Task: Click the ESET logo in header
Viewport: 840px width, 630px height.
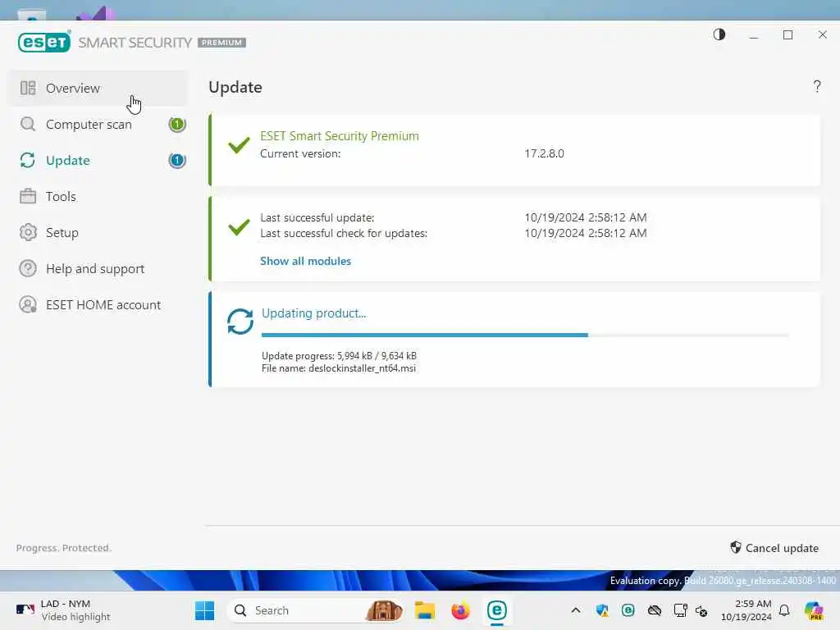Action: (x=44, y=42)
